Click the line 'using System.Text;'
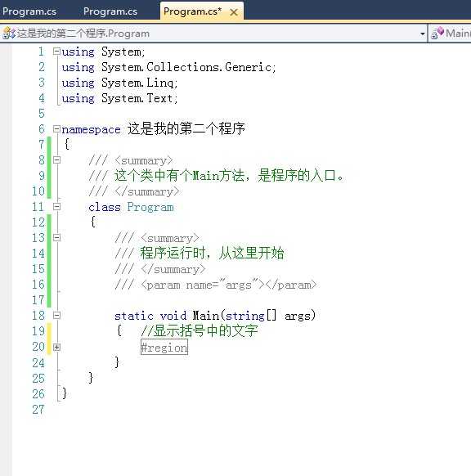Screen dimensions: 471x476 click(119, 98)
